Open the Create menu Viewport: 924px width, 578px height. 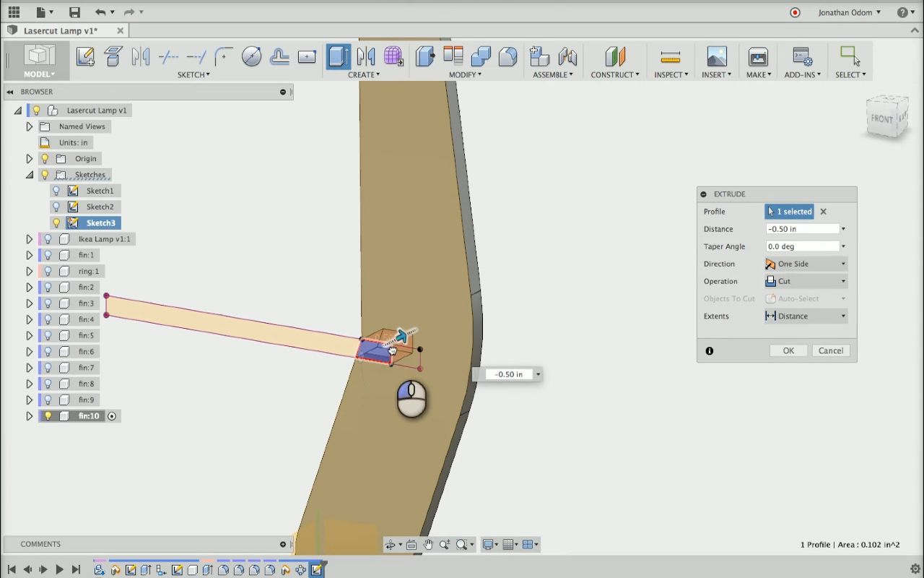pyautogui.click(x=363, y=74)
